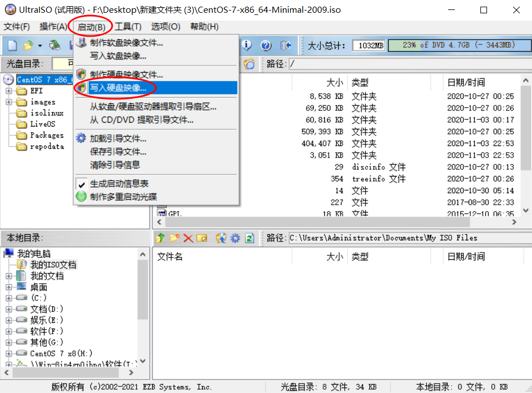Screen dimensions: 532x393
Task: Click the Open CD/DVD toolbar icon
Action: point(54,45)
